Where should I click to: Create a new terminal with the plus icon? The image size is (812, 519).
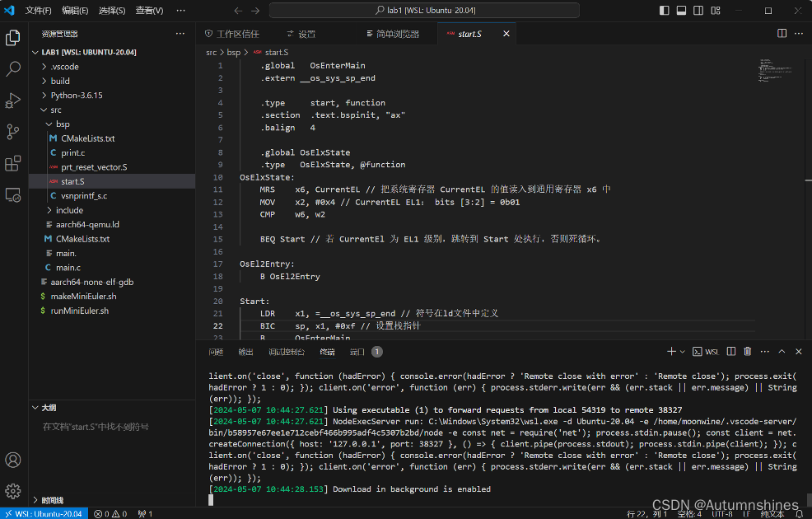point(671,351)
